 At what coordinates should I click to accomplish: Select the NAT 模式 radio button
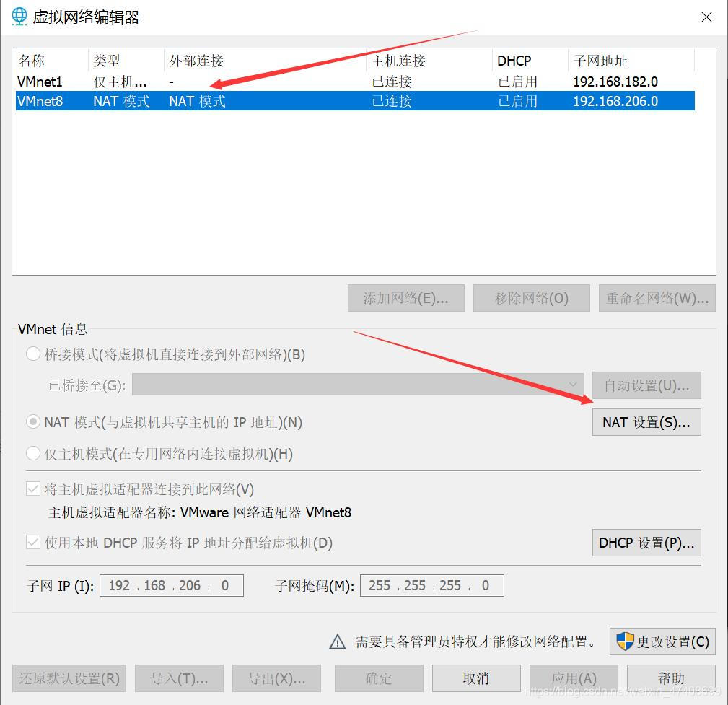tap(33, 422)
